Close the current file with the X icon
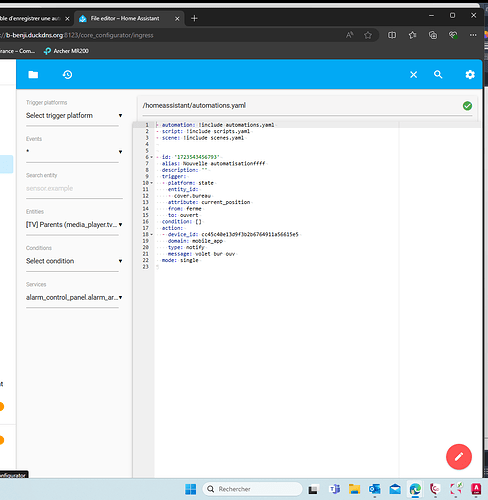Image resolution: width=488 pixels, height=500 pixels. click(413, 75)
